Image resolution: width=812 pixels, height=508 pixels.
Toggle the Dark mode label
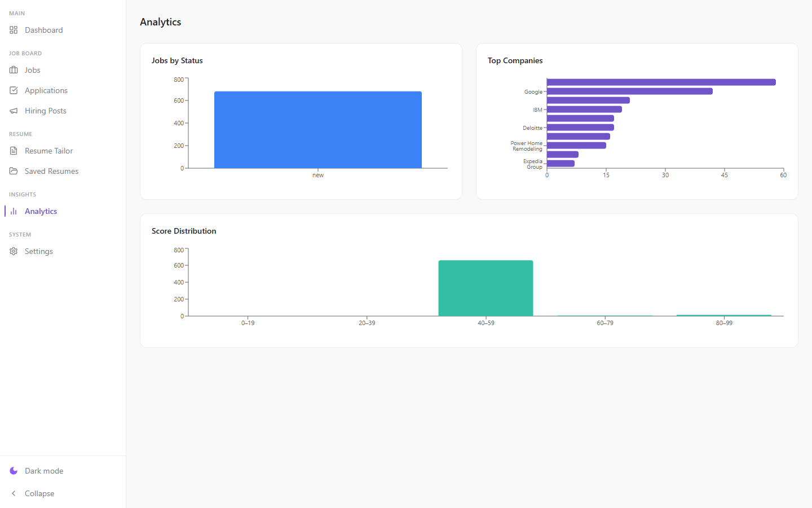[x=44, y=471]
